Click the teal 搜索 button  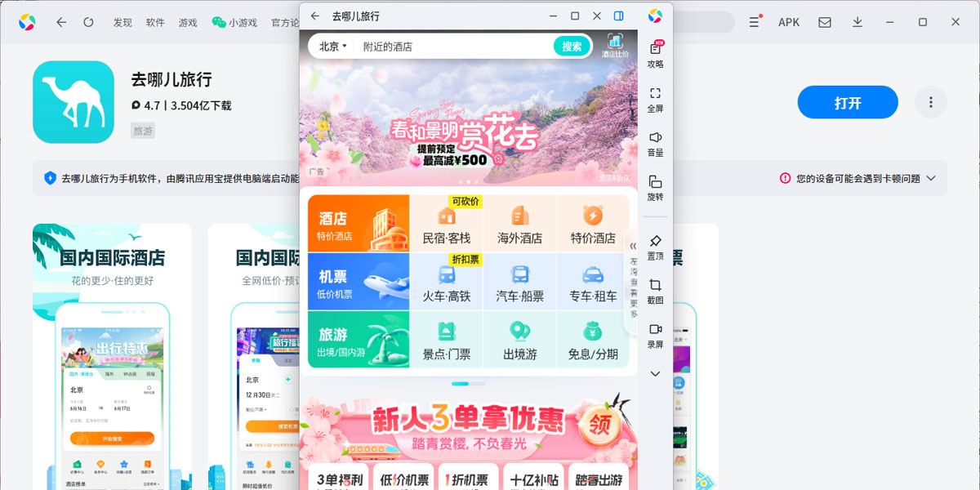[572, 47]
